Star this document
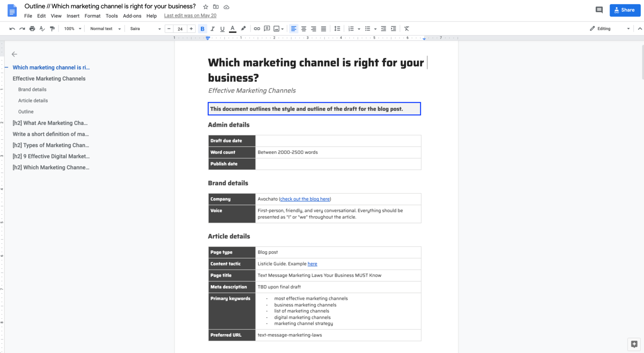The image size is (644, 353). click(205, 7)
